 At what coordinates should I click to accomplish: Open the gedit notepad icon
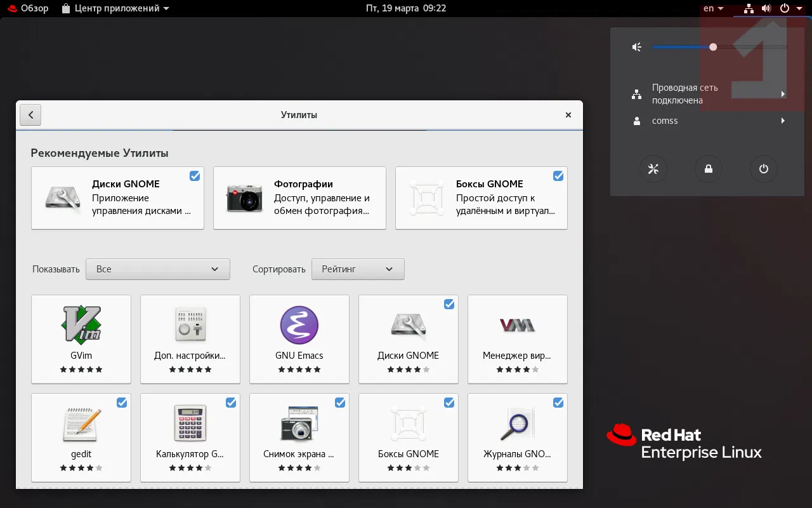(x=81, y=424)
